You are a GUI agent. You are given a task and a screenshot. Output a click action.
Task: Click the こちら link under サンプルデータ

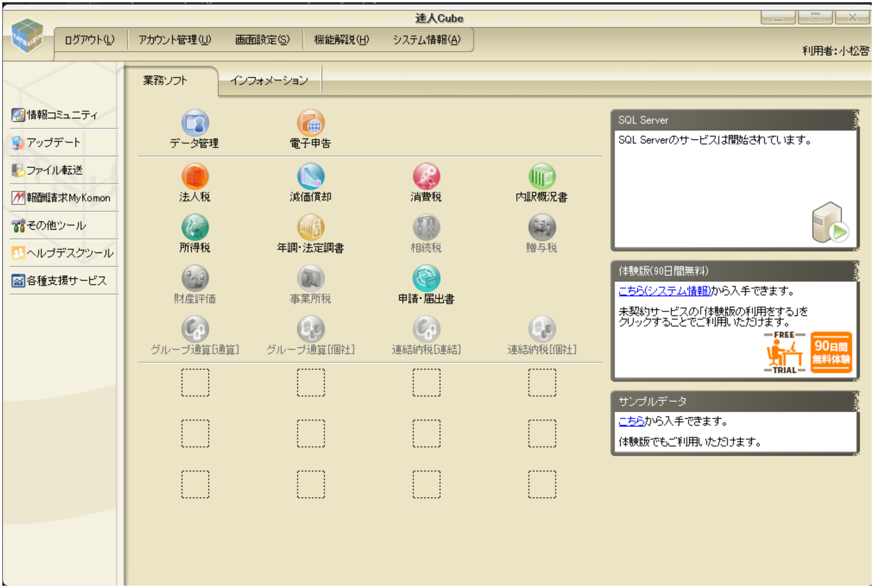tap(631, 422)
